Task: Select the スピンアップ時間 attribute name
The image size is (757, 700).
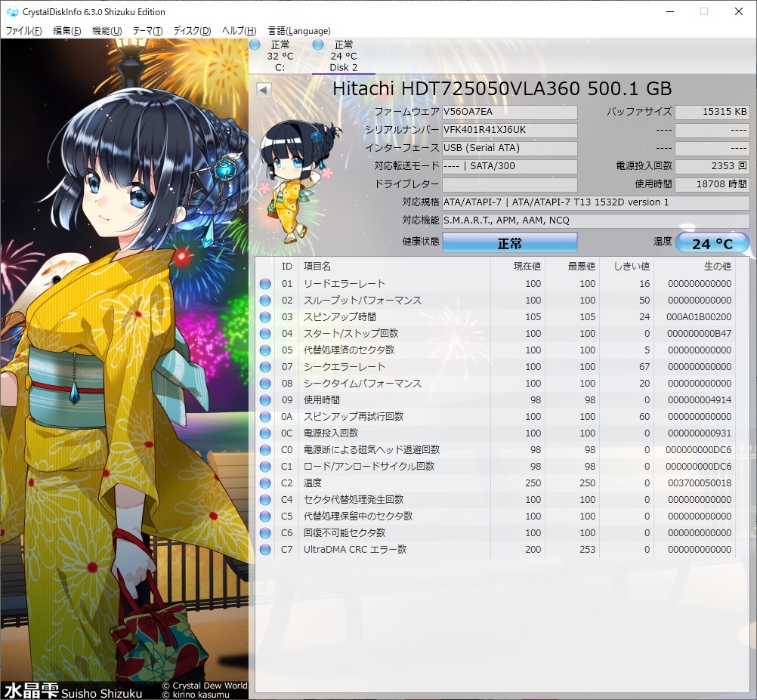Action: coord(339,317)
